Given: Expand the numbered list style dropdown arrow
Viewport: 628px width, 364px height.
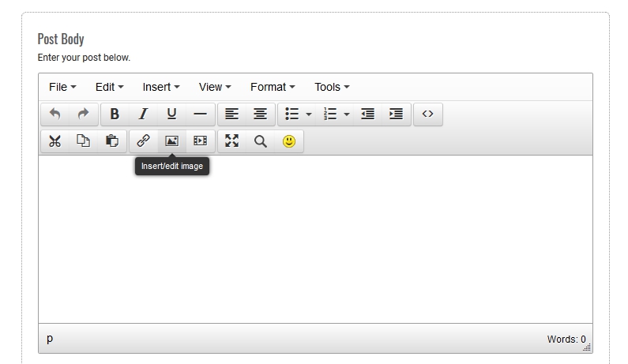Looking at the screenshot, I should 347,114.
